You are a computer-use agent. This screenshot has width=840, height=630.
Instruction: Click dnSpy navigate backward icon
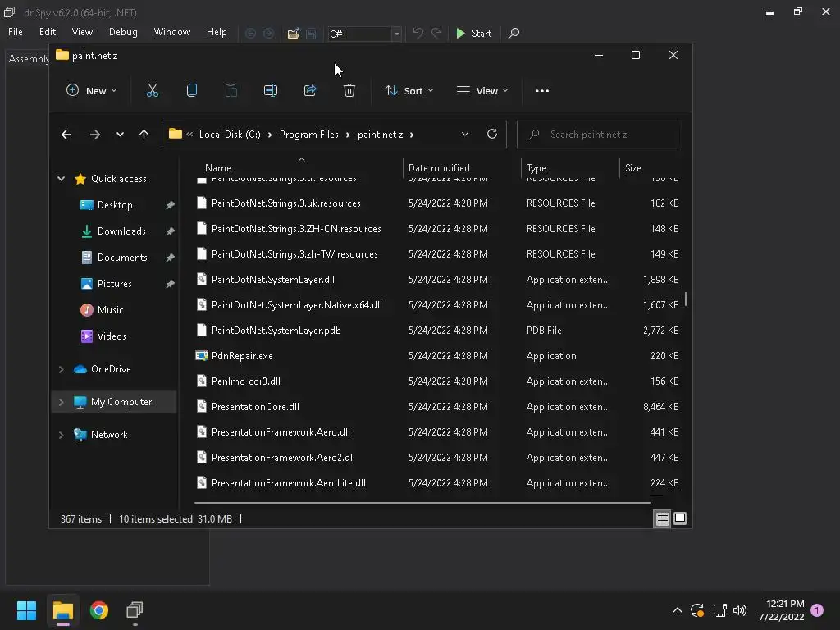tap(250, 34)
